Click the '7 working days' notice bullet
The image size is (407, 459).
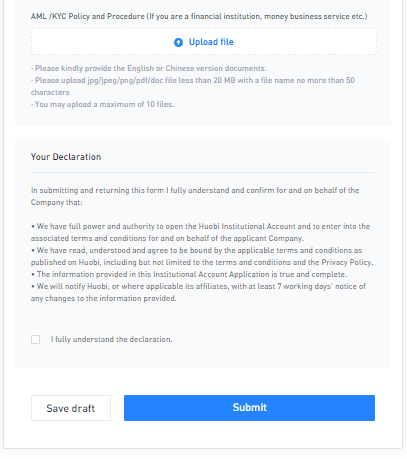pos(198,292)
